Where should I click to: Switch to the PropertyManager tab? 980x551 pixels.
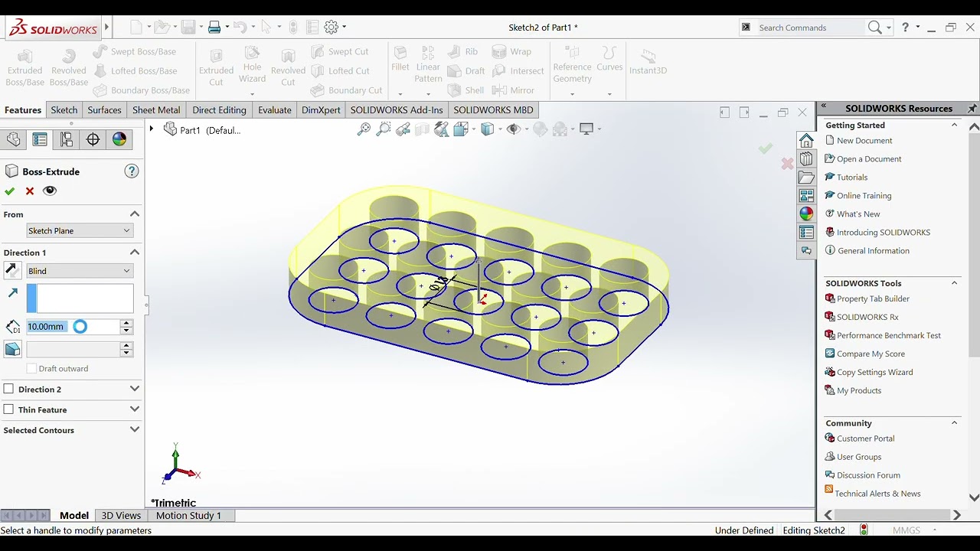tap(40, 139)
